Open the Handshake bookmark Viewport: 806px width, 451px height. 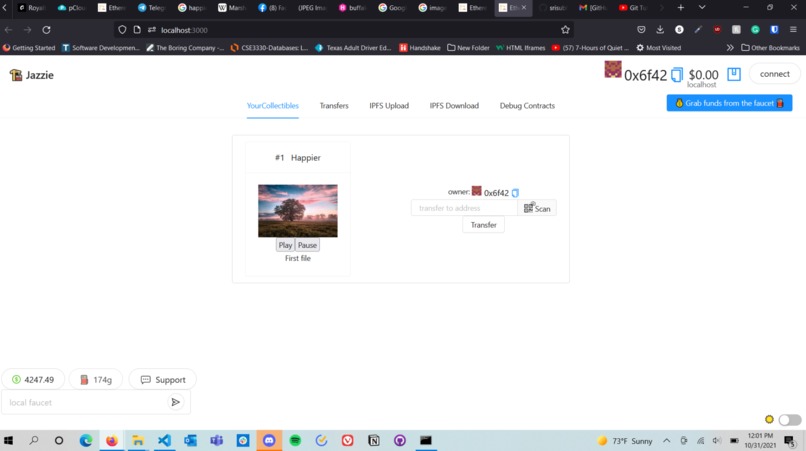click(420, 48)
